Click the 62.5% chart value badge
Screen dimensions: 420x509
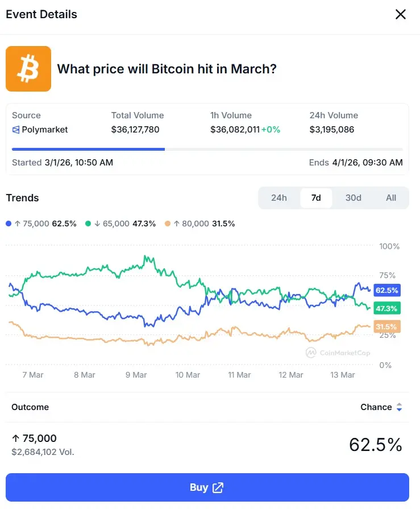click(386, 290)
